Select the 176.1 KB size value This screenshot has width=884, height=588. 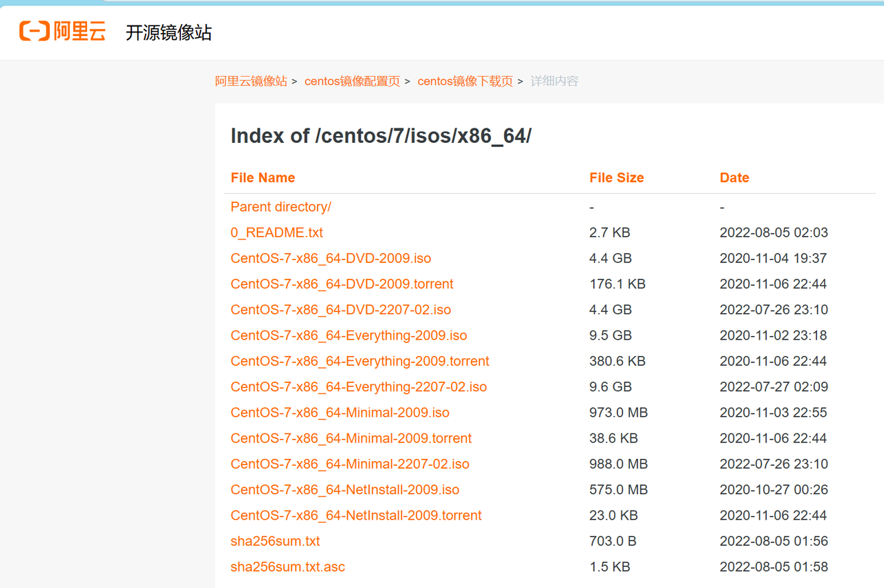[x=617, y=284]
